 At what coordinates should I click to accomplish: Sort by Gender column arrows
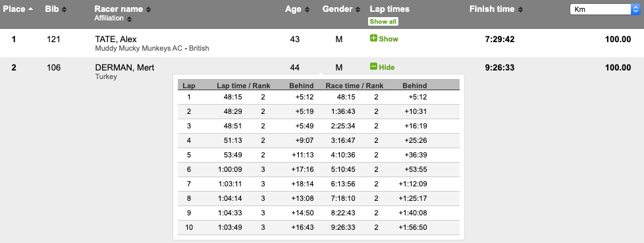(358, 9)
